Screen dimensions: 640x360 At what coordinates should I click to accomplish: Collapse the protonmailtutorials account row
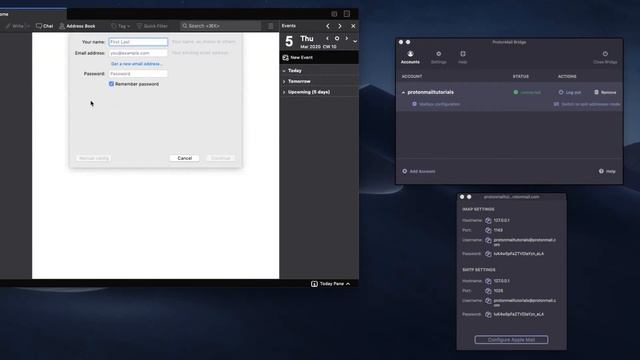403,93
